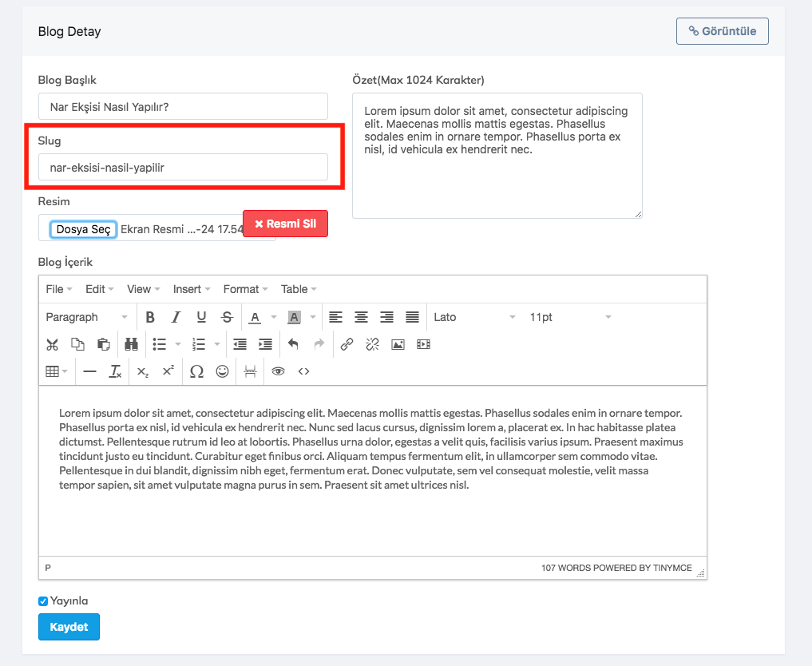
Task: Click the find and replace binoculars icon
Action: click(131, 344)
